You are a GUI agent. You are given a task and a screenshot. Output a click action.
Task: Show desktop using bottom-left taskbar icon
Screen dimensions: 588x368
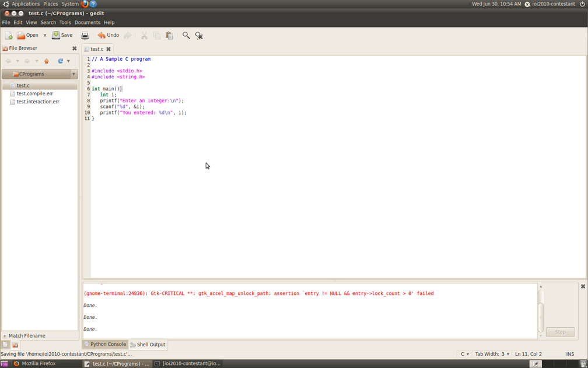[4, 364]
